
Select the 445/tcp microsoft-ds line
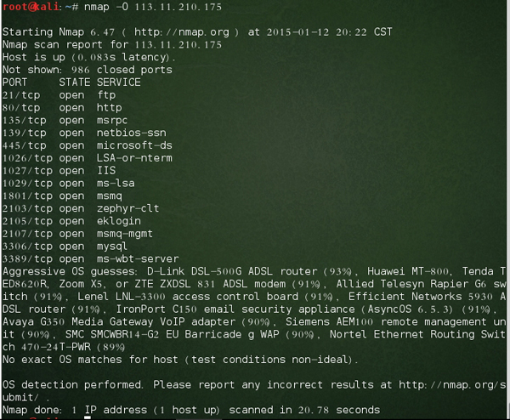point(88,145)
